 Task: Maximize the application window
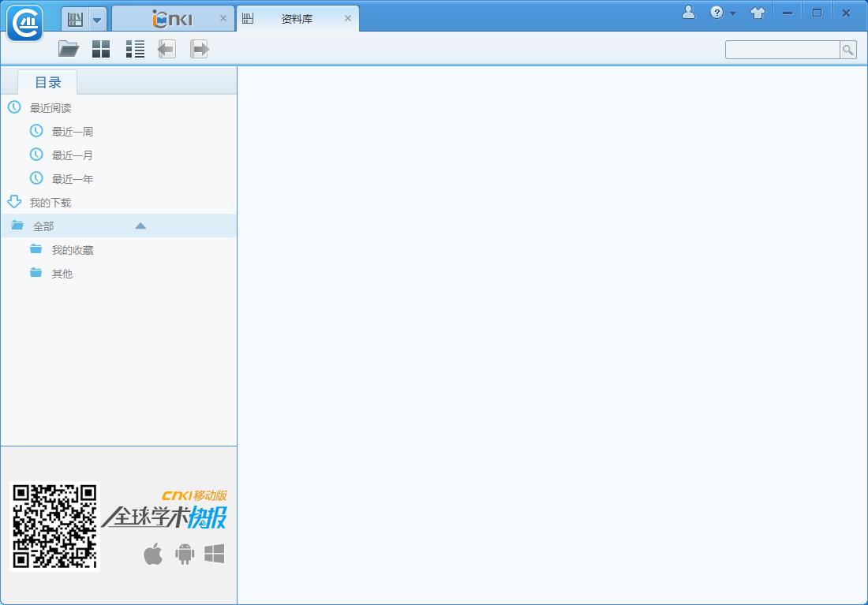[x=817, y=13]
